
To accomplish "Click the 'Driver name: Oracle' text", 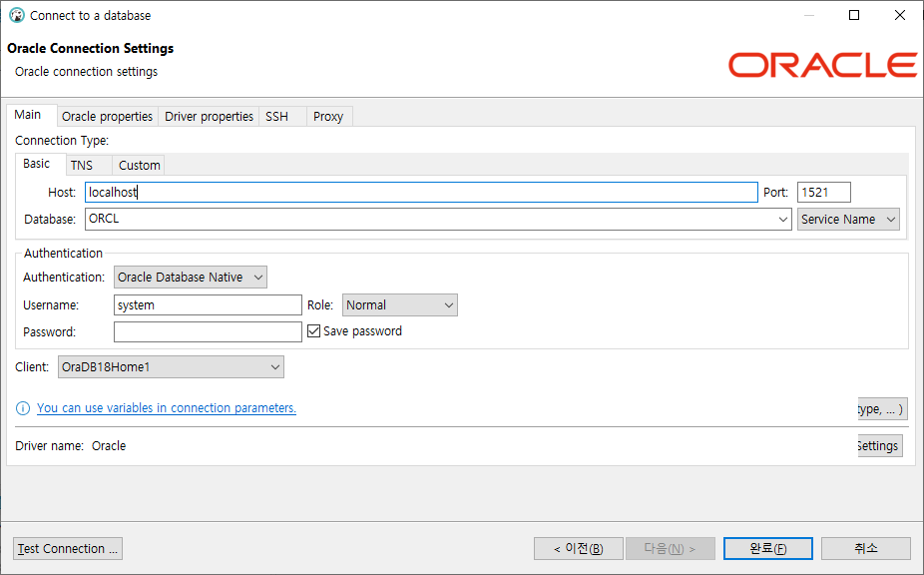I will point(70,446).
